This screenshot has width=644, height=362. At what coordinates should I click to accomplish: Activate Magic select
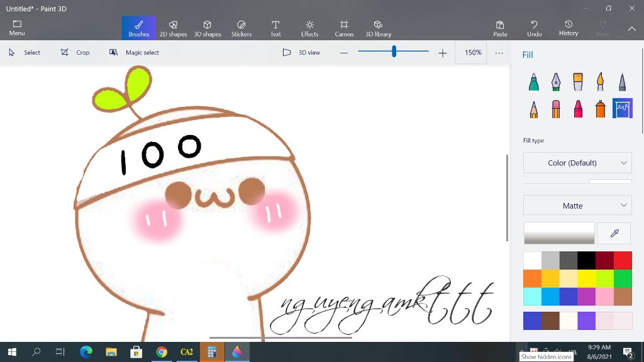tap(134, 53)
